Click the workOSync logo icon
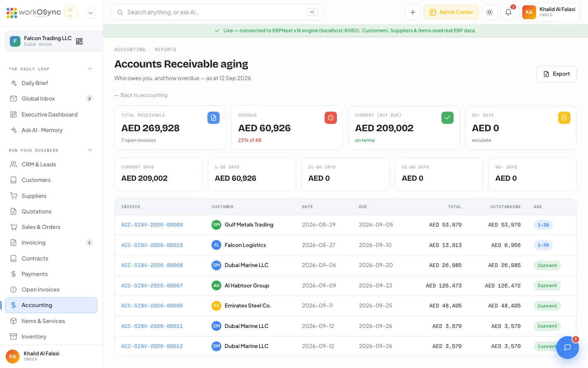588x368 pixels. pos(12,13)
